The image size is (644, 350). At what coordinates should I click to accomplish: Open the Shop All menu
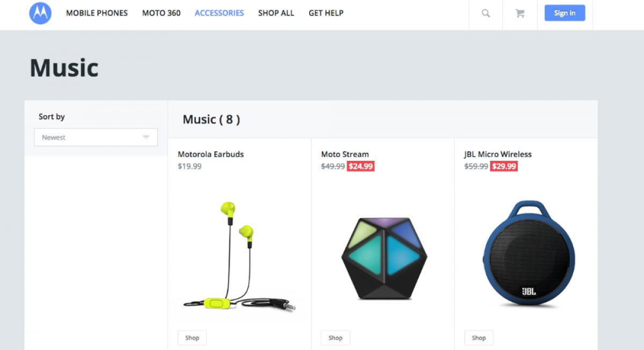(x=276, y=13)
